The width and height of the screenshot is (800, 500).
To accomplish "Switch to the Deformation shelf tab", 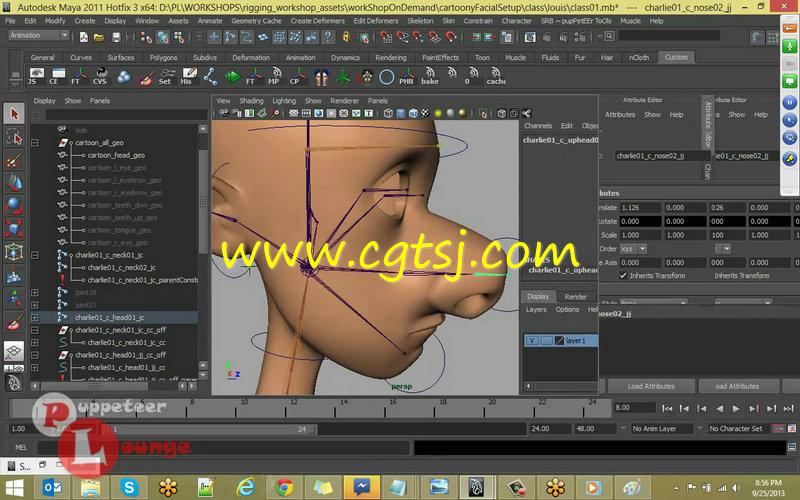I will click(x=251, y=58).
